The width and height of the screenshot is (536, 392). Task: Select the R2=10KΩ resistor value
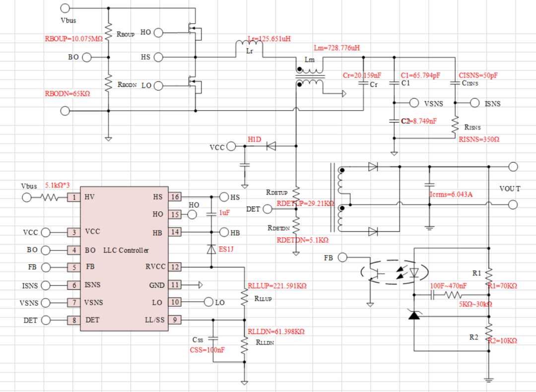[x=502, y=341]
